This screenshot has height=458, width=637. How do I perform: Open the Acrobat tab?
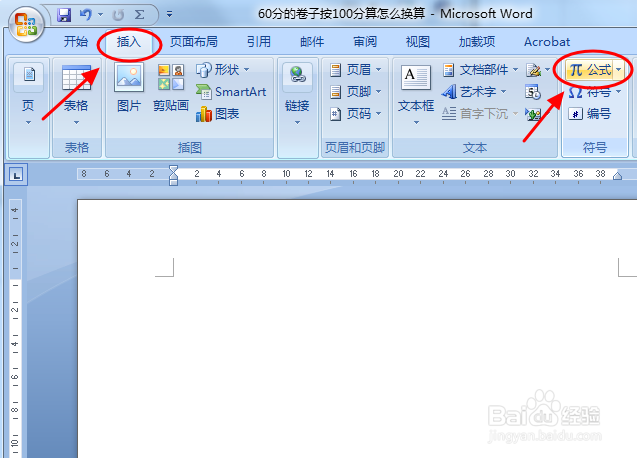pos(547,41)
